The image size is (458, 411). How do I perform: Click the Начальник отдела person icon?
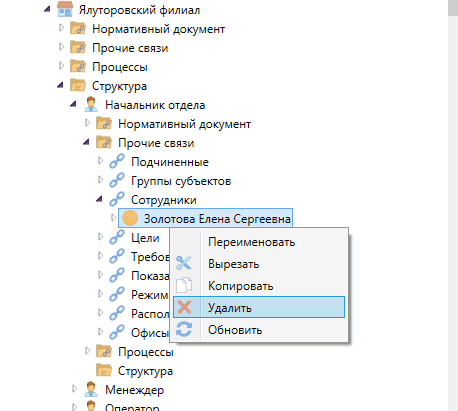point(91,104)
